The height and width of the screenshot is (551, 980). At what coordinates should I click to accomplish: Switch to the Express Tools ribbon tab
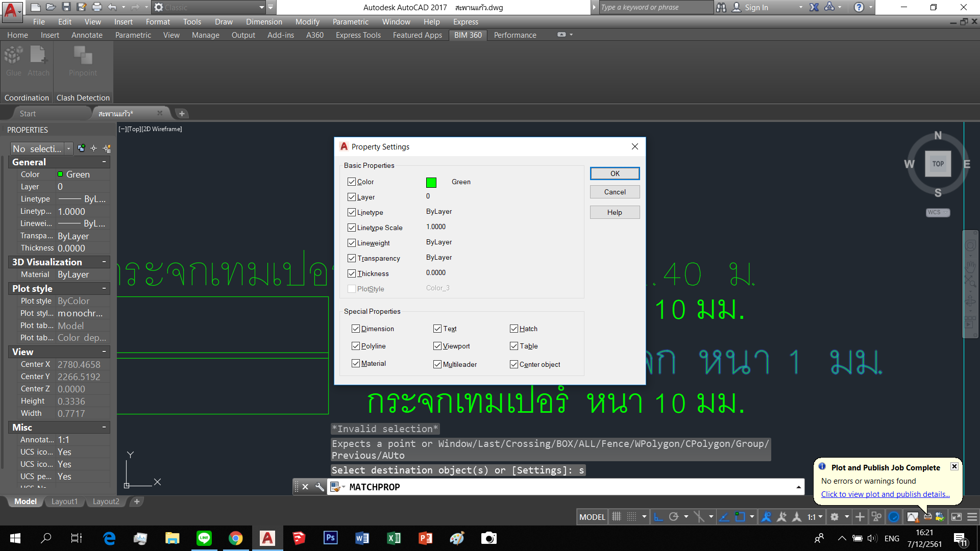click(x=358, y=35)
